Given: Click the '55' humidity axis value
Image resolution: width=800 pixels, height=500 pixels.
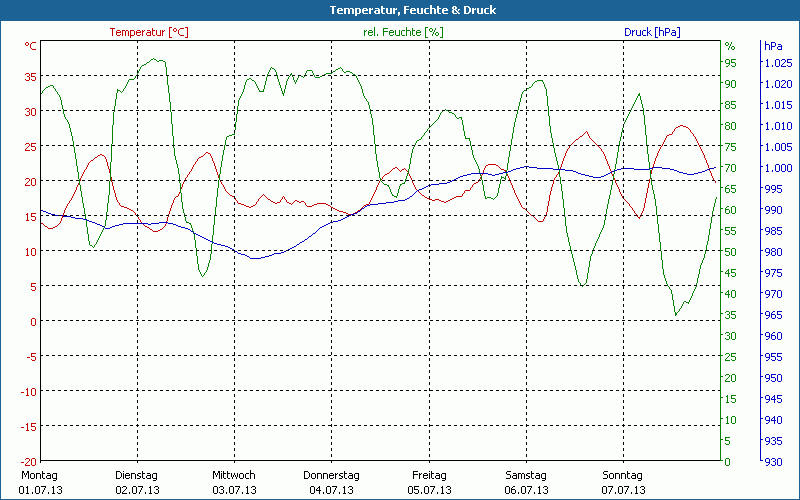Looking at the screenshot, I should coord(731,231).
